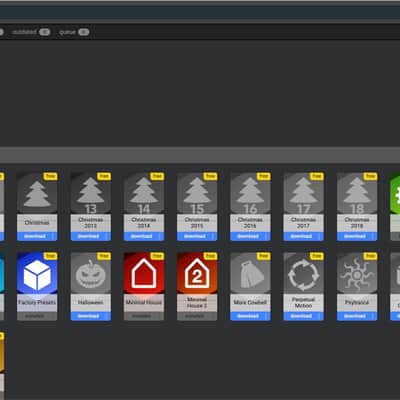Download the Perpetual Motion pack

pyautogui.click(x=304, y=316)
